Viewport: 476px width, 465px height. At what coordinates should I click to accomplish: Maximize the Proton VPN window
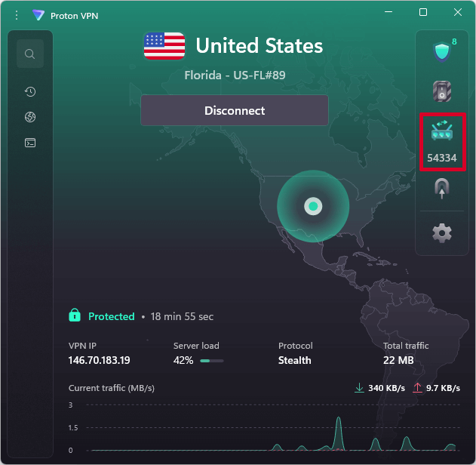[423, 13]
